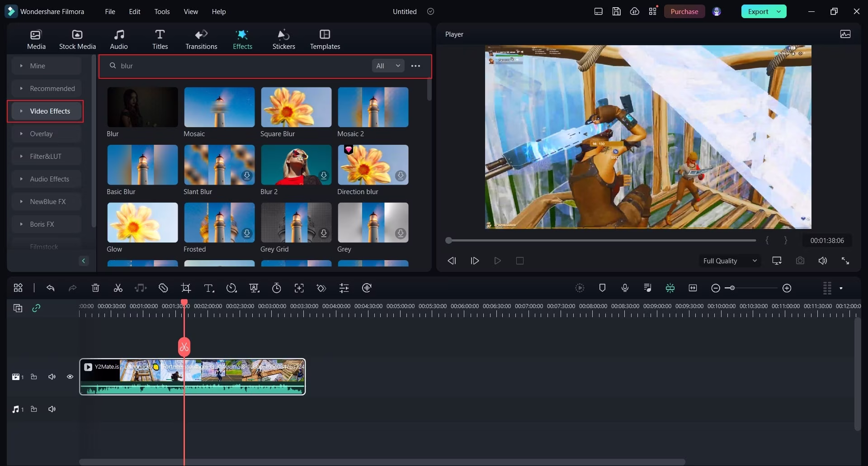Select the crop tool in timeline toolbar

tap(186, 288)
